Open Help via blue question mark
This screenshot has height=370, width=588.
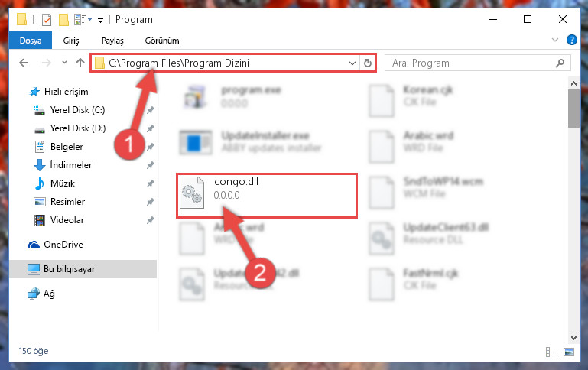(x=571, y=40)
